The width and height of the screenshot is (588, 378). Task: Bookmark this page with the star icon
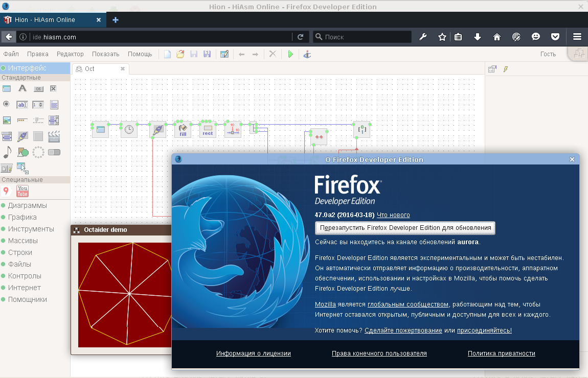442,37
